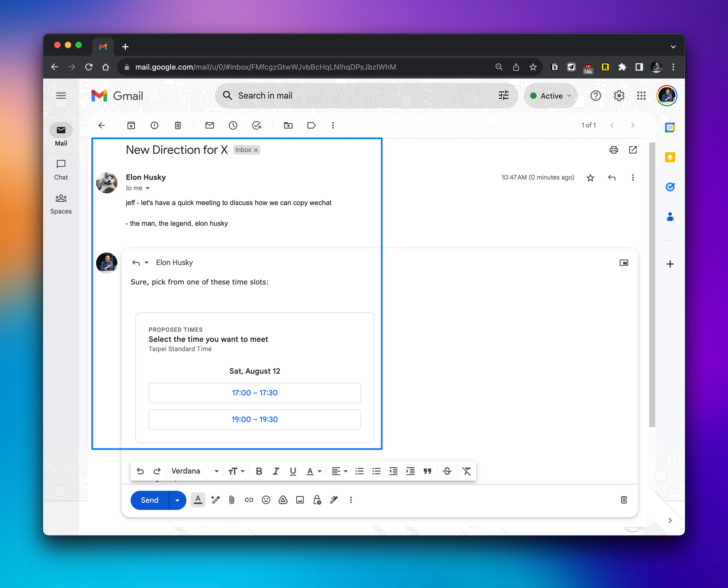Increase the text indent
This screenshot has width=728, height=588.
(x=410, y=471)
